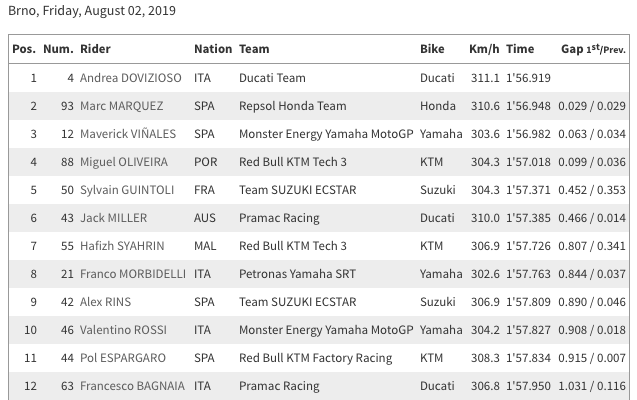Click the Nation column header

[x=212, y=49]
